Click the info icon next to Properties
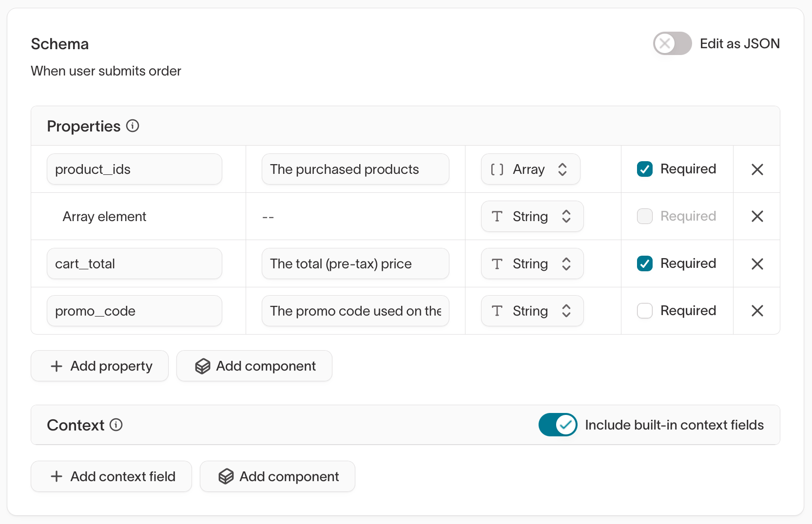This screenshot has height=524, width=812. pos(133,126)
